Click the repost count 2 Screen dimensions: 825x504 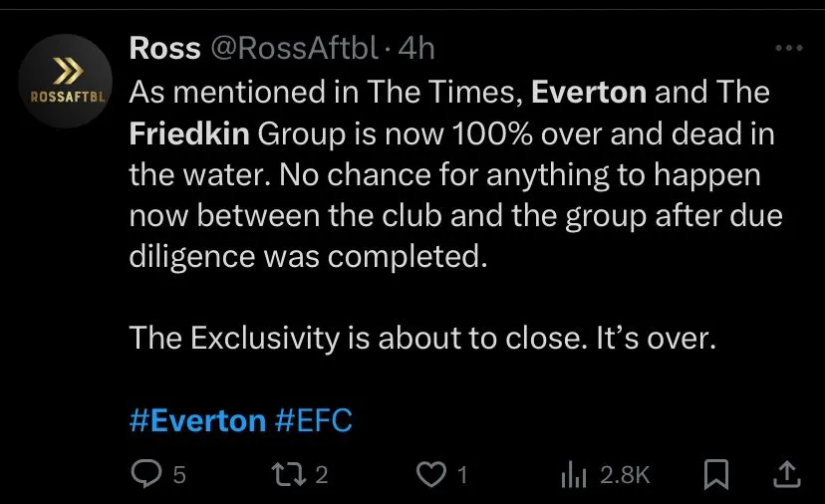pos(321,476)
